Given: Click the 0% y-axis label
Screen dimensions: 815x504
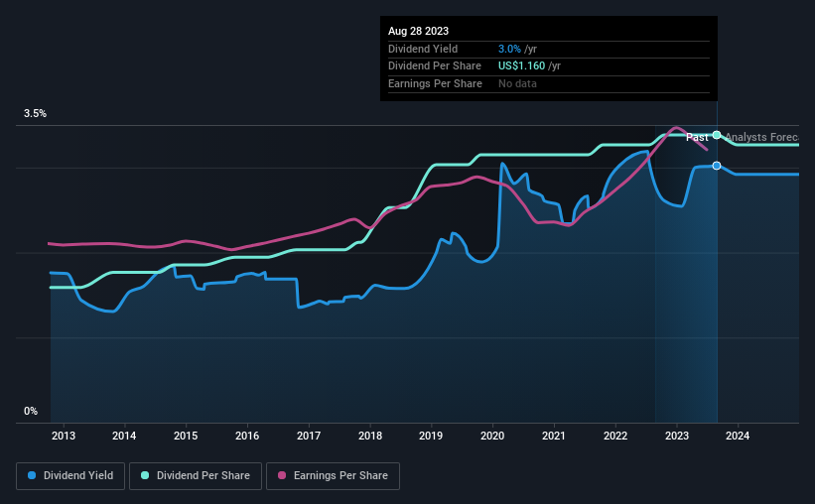Looking at the screenshot, I should (31, 411).
